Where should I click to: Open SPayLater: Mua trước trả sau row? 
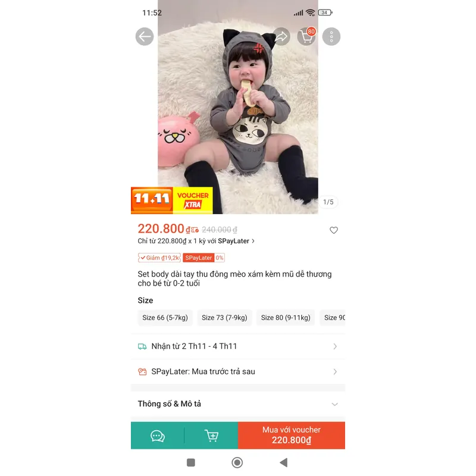[x=238, y=371]
